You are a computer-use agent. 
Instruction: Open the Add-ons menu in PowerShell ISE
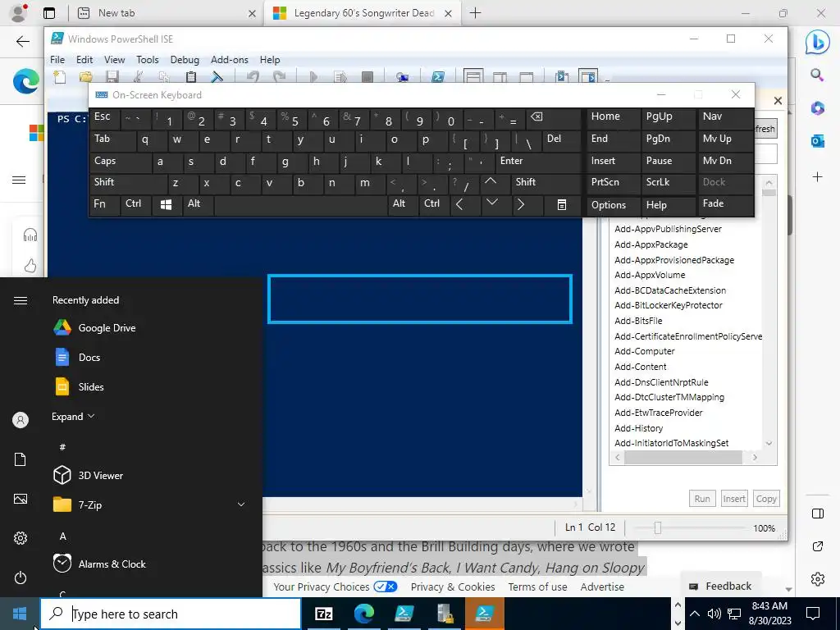coord(230,59)
